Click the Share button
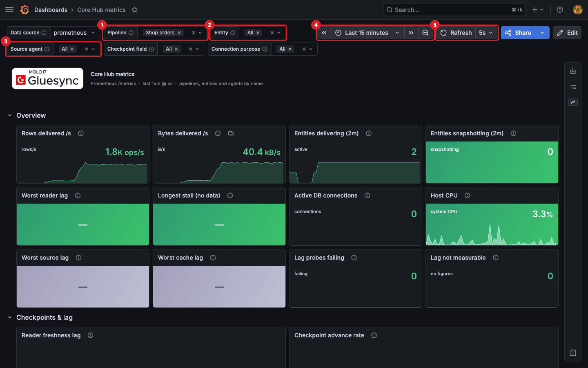 [518, 33]
